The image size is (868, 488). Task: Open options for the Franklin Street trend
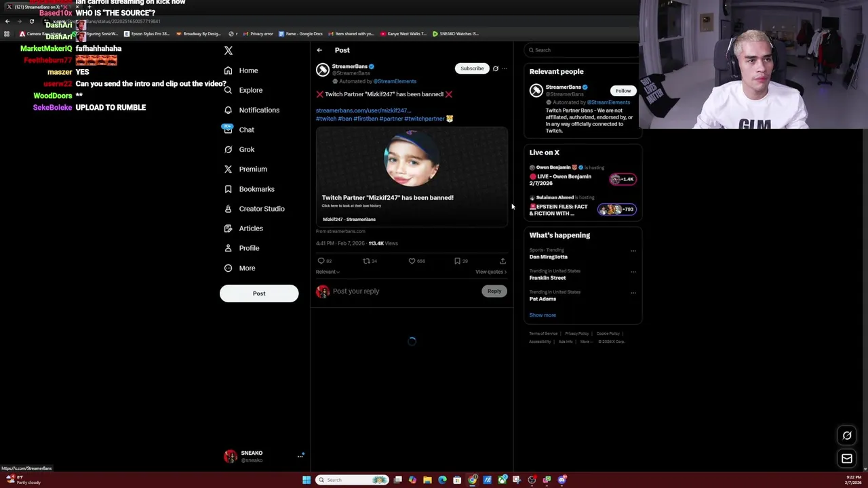pyautogui.click(x=633, y=272)
